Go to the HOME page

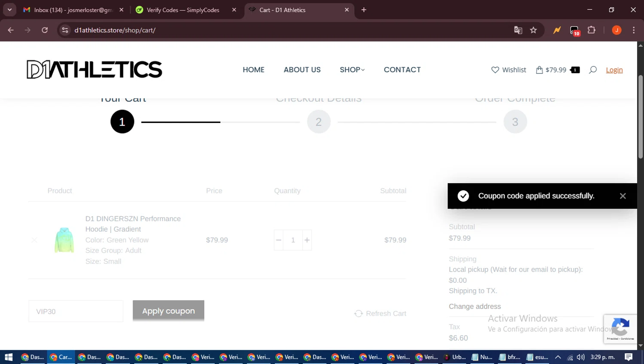click(x=253, y=70)
